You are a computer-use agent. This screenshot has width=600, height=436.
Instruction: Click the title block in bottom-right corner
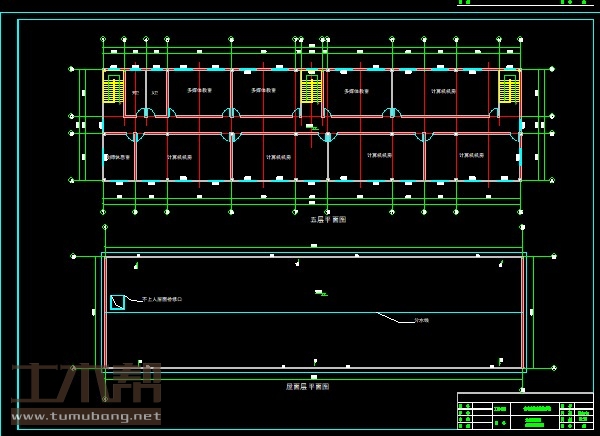525,411
